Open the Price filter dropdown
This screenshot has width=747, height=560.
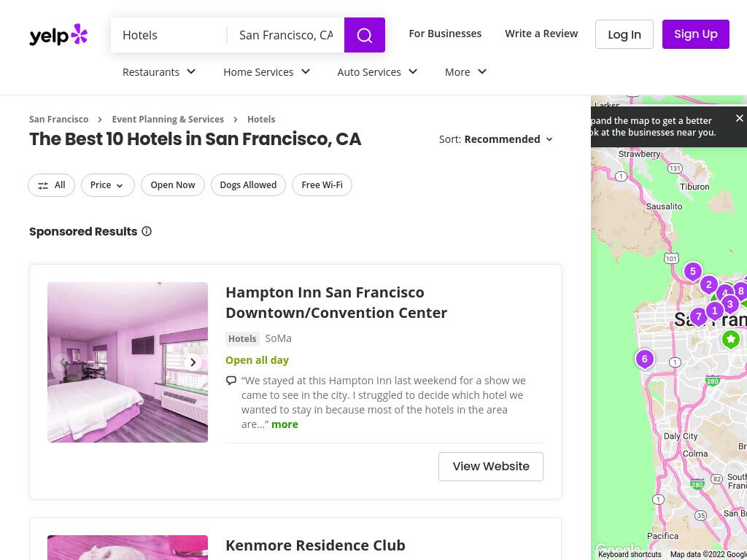click(x=108, y=184)
